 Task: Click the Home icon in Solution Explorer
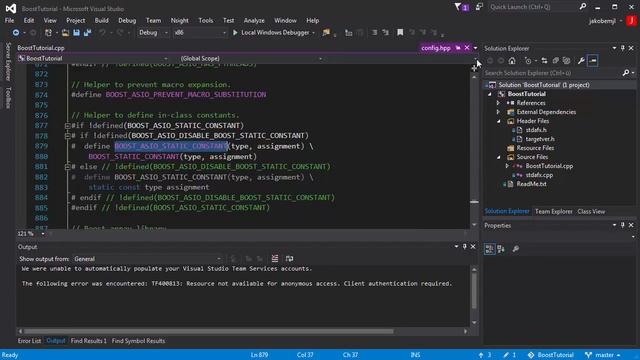pos(512,61)
